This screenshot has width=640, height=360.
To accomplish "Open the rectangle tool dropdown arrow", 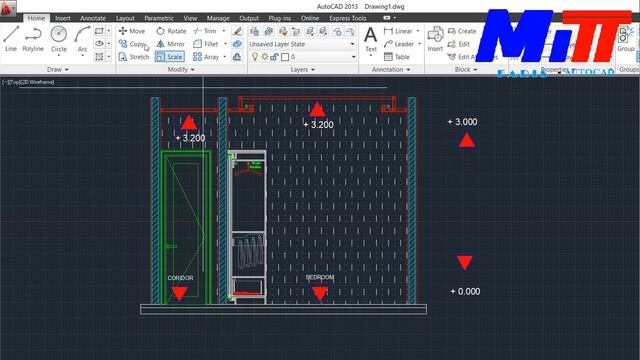I will coord(109,31).
